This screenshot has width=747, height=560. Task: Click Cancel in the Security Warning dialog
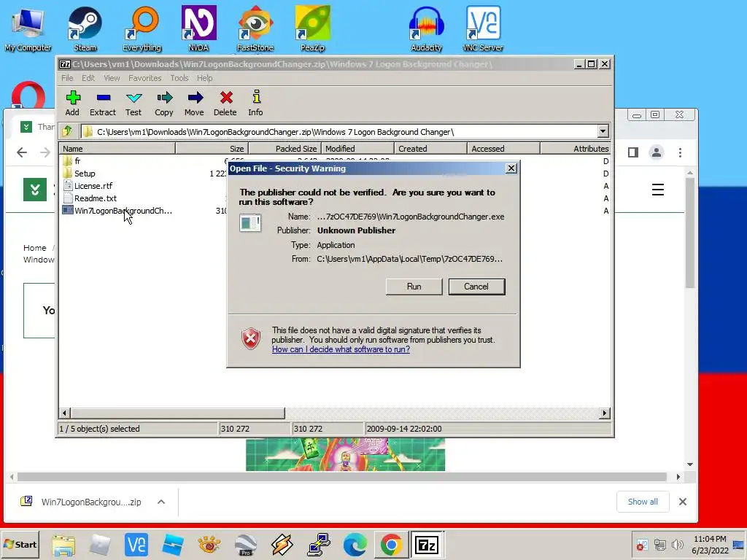476,287
